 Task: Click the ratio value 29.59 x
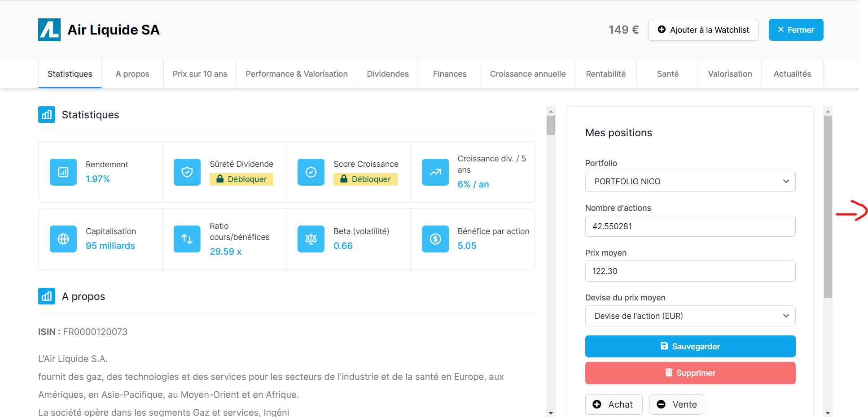point(226,252)
